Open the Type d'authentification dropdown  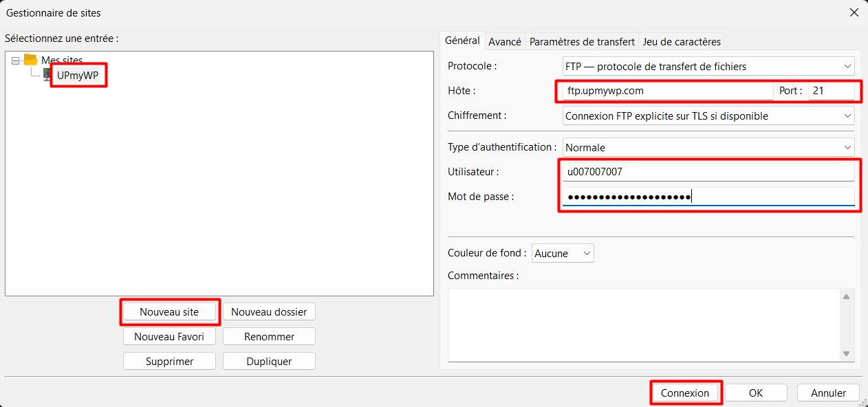coord(708,147)
